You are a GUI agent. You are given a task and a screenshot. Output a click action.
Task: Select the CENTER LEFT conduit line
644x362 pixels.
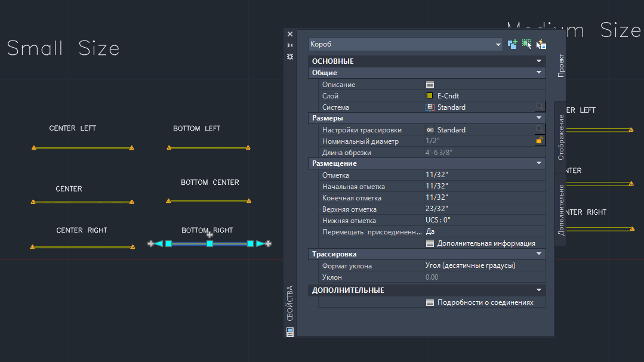[82, 148]
